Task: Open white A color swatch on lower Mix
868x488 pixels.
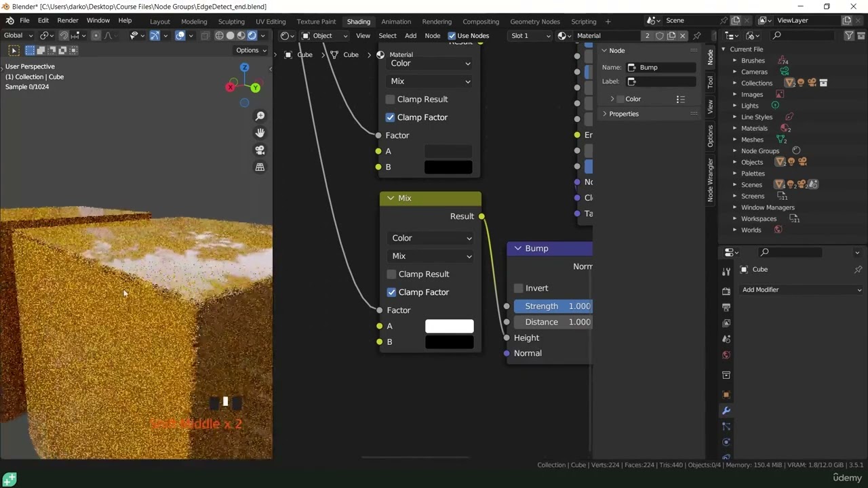Action: (449, 326)
